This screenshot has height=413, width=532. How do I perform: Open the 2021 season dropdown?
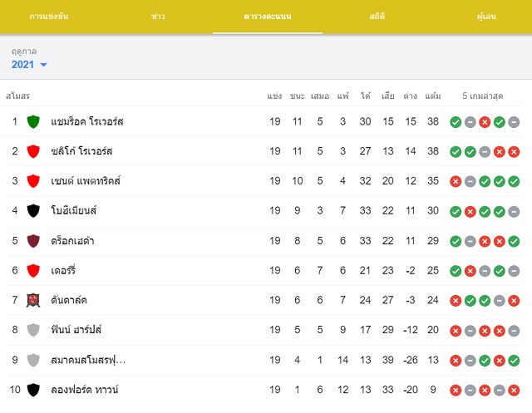click(x=29, y=65)
